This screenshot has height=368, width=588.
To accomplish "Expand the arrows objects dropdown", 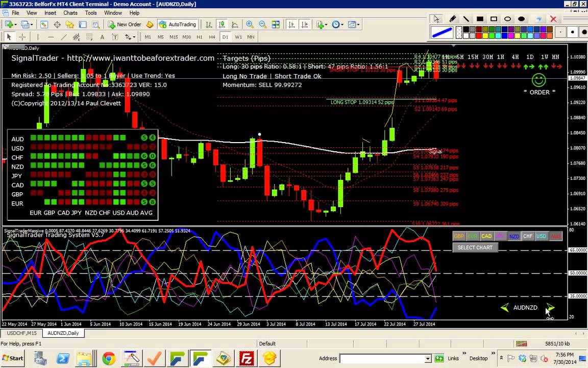I will pos(134,37).
